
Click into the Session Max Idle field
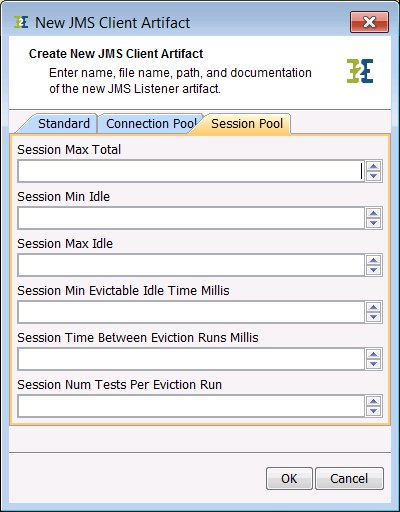tap(191, 265)
